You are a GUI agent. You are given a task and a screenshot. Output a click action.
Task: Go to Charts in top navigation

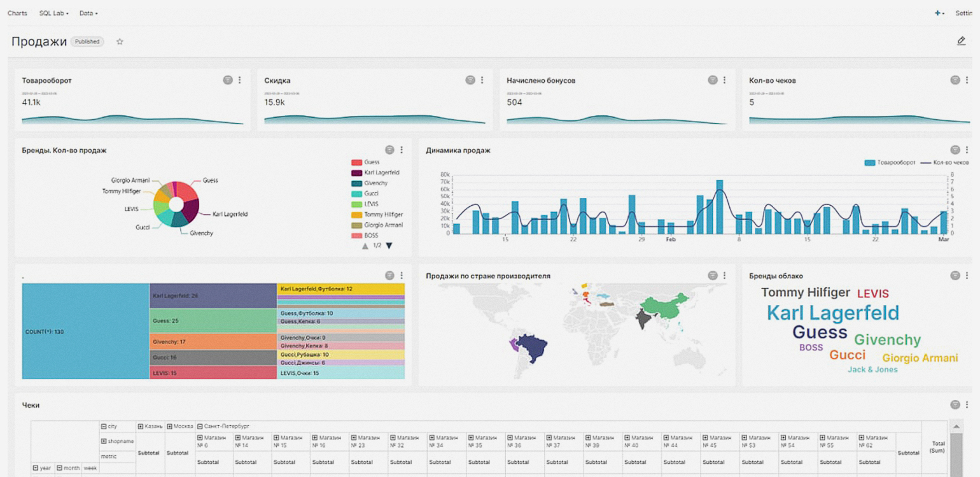17,13
